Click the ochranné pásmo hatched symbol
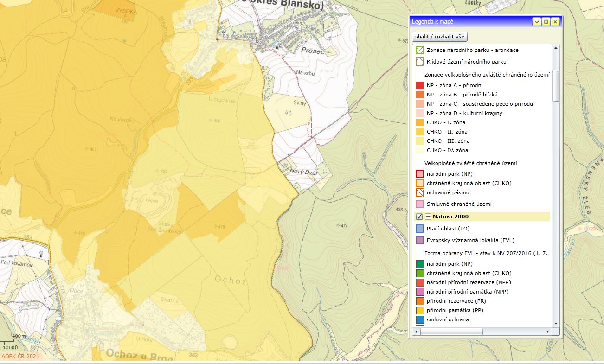Image resolution: width=604 pixels, height=364 pixels. [x=420, y=192]
